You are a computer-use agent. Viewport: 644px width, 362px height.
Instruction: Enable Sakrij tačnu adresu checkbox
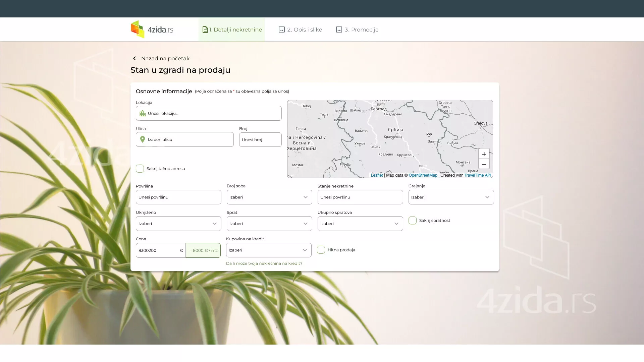tap(140, 169)
